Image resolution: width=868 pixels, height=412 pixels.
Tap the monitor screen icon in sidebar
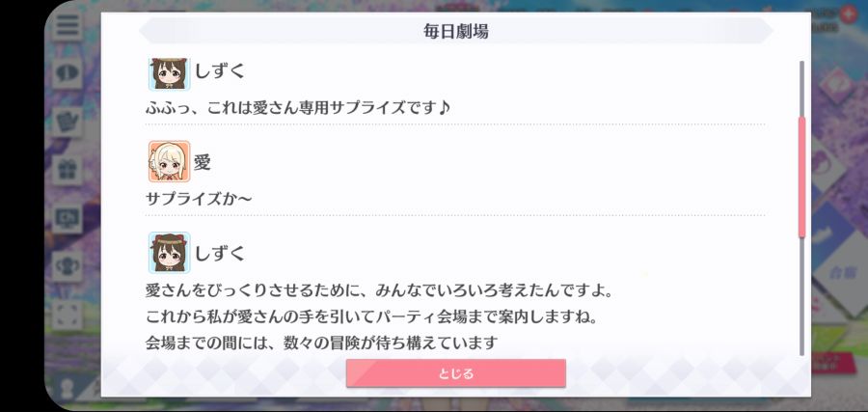68,218
